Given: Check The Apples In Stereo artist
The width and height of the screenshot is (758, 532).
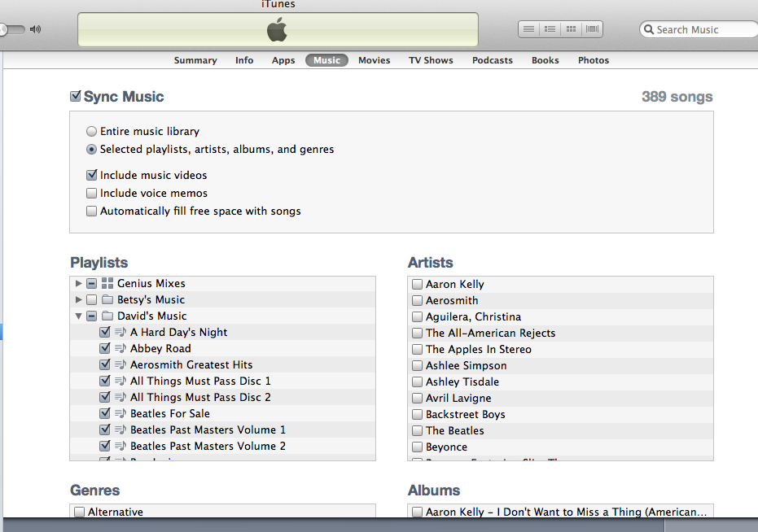Looking at the screenshot, I should tap(417, 349).
